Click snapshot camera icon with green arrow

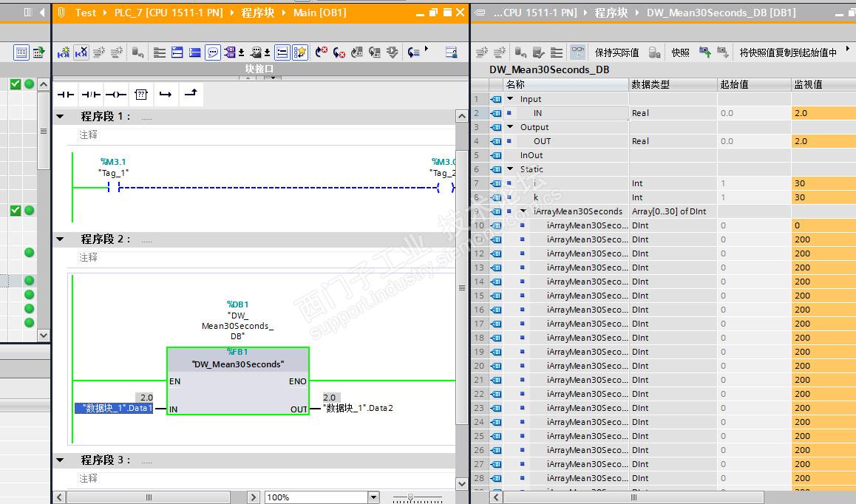point(704,52)
